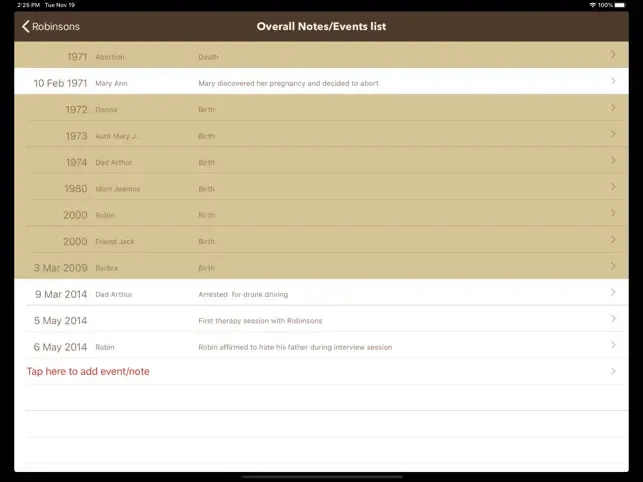Image resolution: width=643 pixels, height=482 pixels.
Task: Open chevron on Tap here to add row
Action: 613,371
